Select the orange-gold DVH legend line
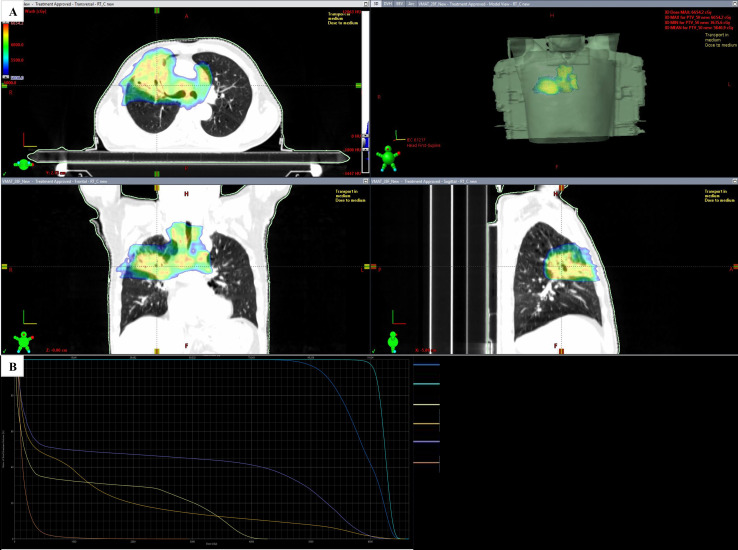Image resolution: width=738 pixels, height=550 pixels. coord(426,424)
